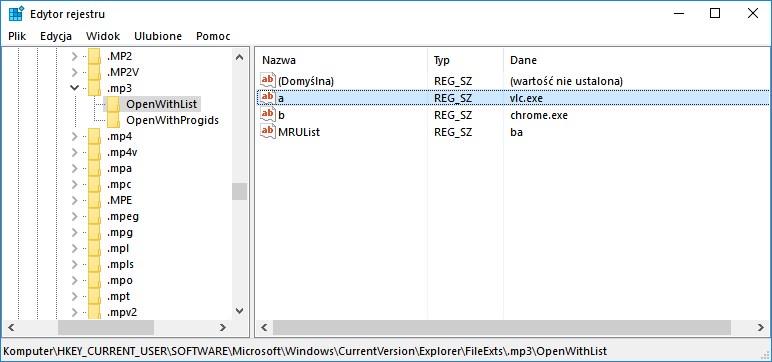Screen dimensions: 772x362
Task: Expand the .mpv2 key
Action: tap(74, 312)
